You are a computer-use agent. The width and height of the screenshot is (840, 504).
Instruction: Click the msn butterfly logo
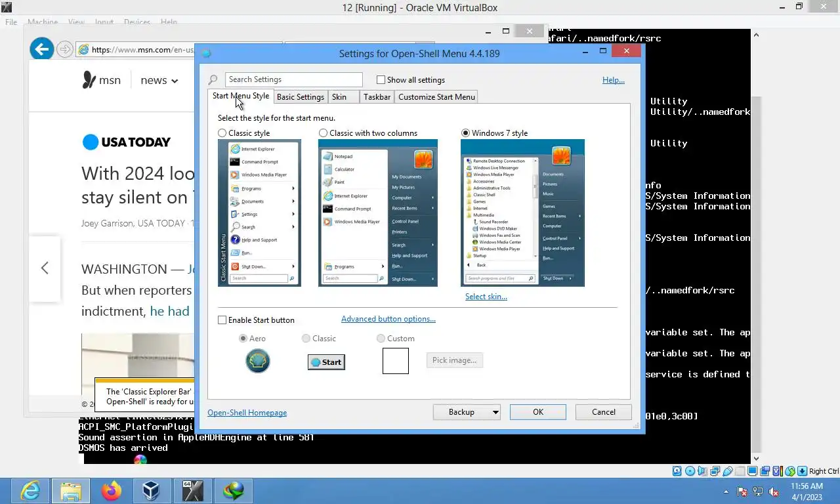pos(89,80)
